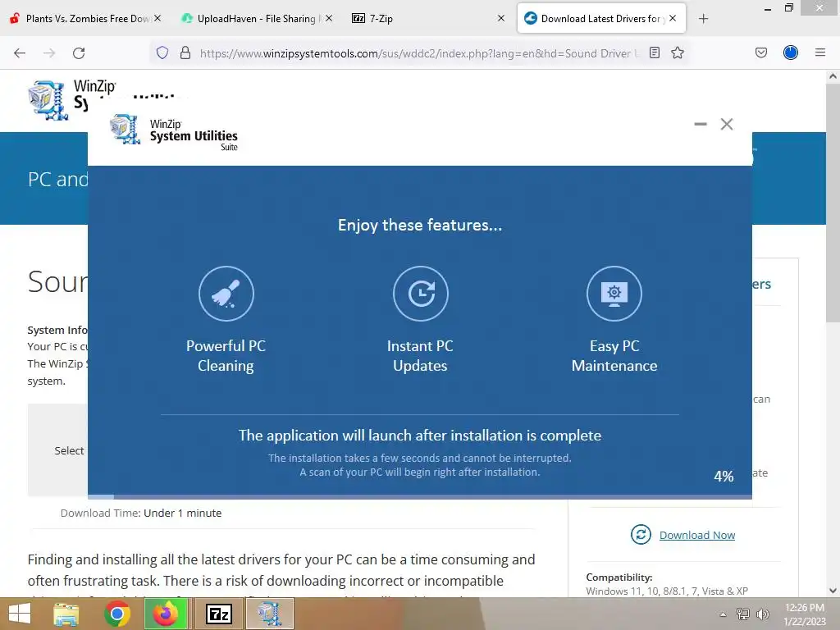Click the 4% progress value
The width and height of the screenshot is (840, 630).
point(724,477)
